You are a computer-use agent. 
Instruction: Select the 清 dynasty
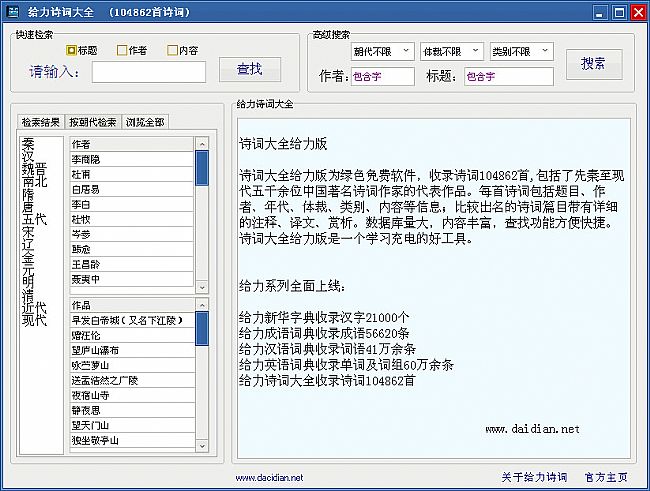click(28, 295)
